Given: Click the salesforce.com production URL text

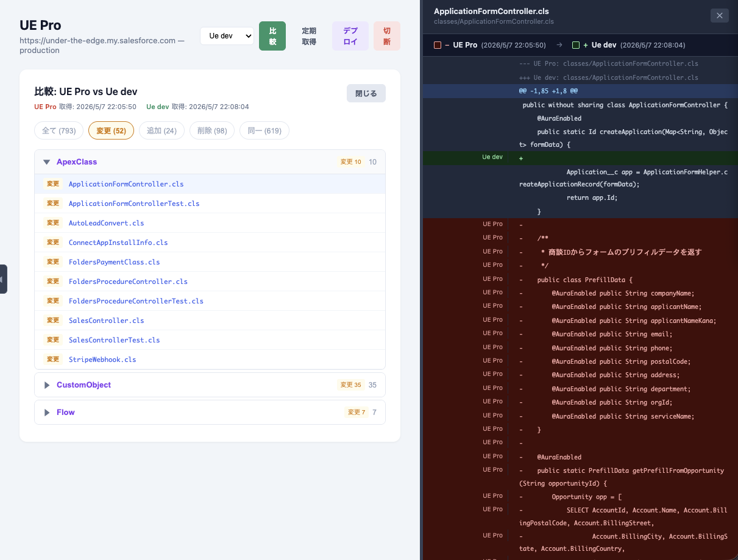Looking at the screenshot, I should (102, 45).
